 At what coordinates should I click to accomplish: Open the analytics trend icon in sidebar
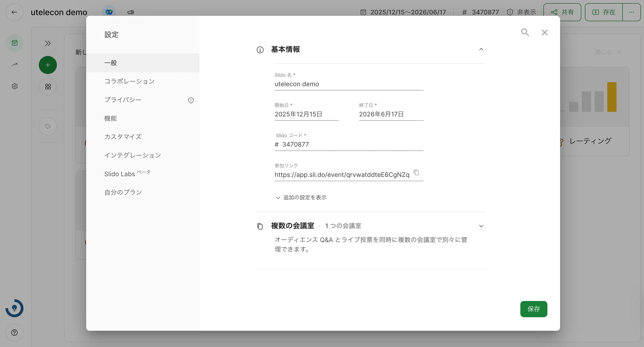tap(14, 65)
